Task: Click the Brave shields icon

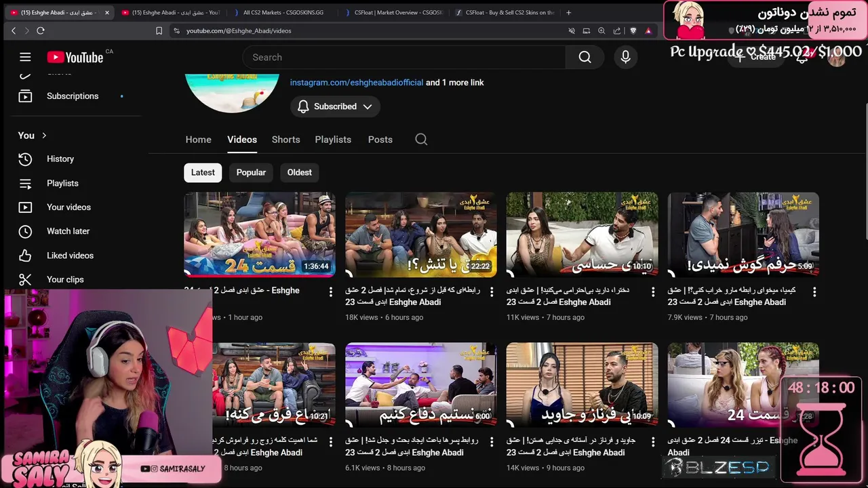Action: pos(633,30)
